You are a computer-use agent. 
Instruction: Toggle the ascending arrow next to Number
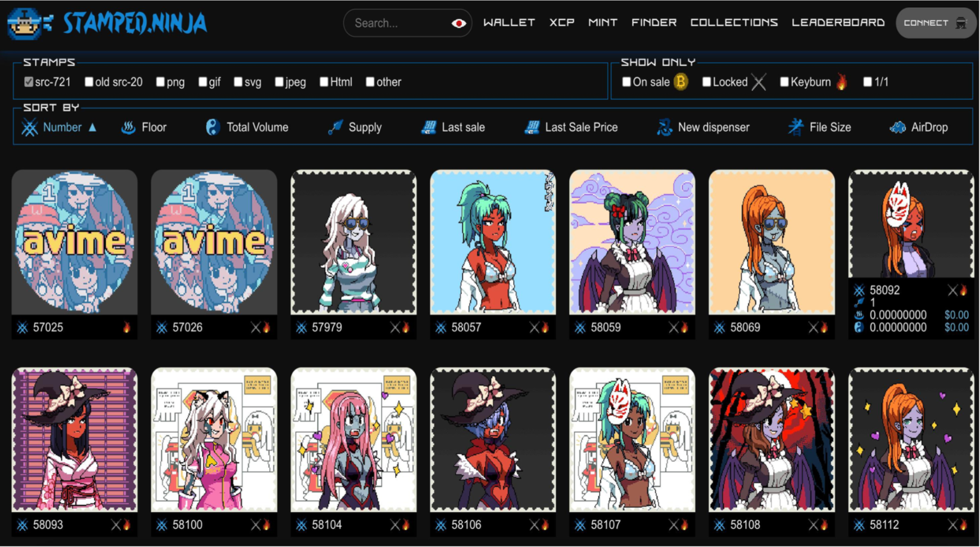click(x=93, y=127)
